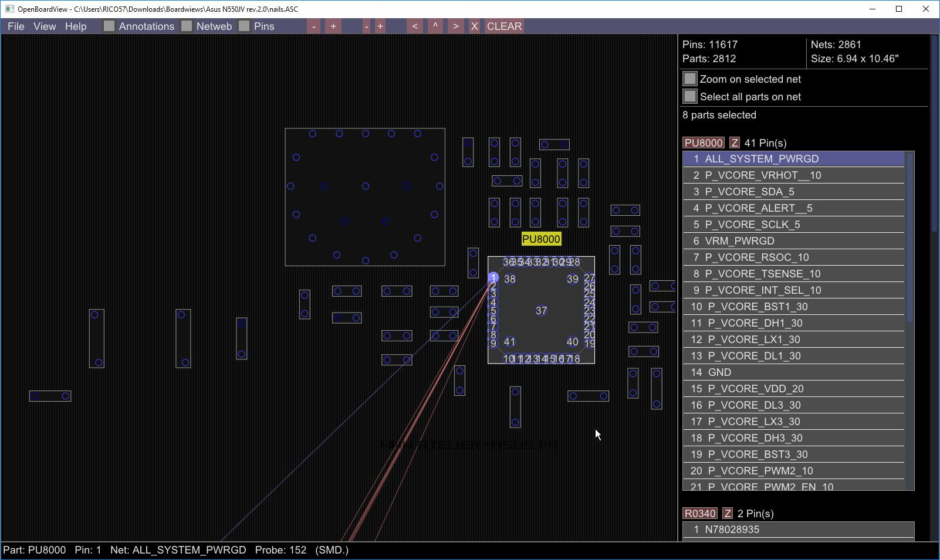Click the caret flip button
Viewport: 940px width, 560px height.
tap(435, 26)
